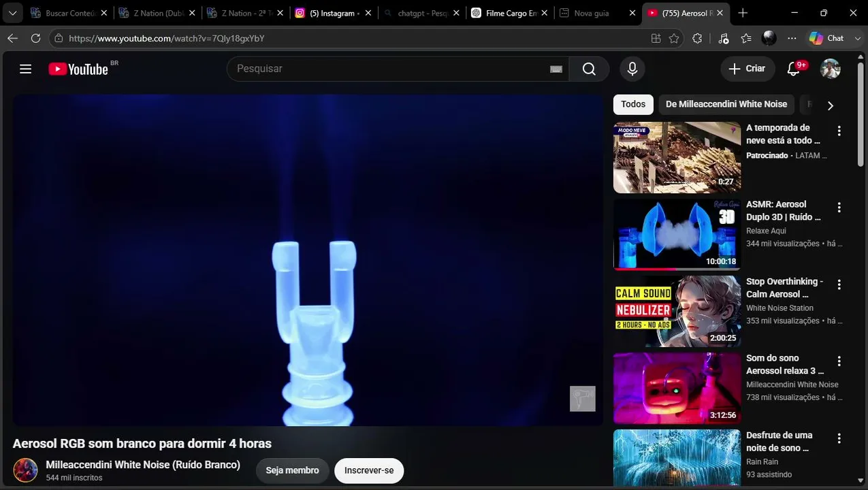Filter by De Milleaccendini White Noise chip
The width and height of the screenshot is (868, 490).
click(x=726, y=104)
